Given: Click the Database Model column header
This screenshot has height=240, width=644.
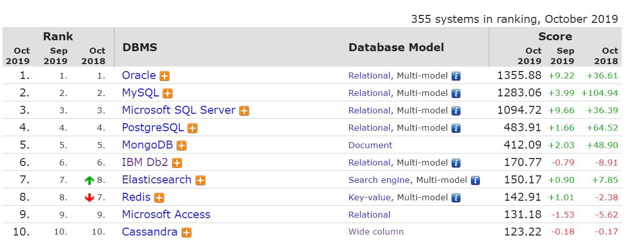Looking at the screenshot, I should [x=396, y=48].
